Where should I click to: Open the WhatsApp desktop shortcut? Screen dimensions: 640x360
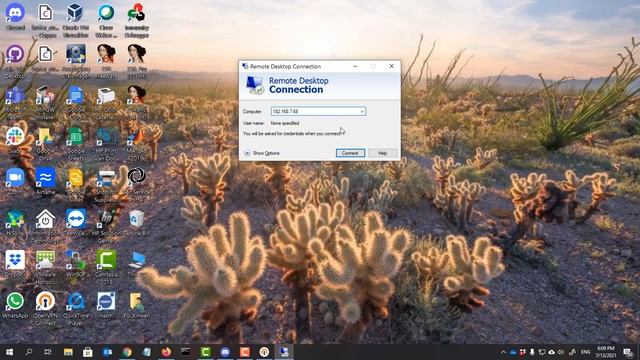(15, 305)
